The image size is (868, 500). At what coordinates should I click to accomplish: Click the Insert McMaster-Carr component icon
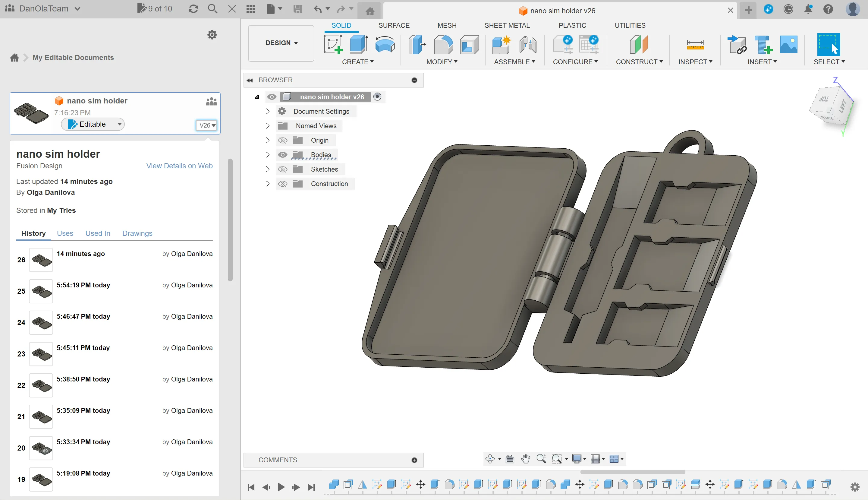[763, 44]
